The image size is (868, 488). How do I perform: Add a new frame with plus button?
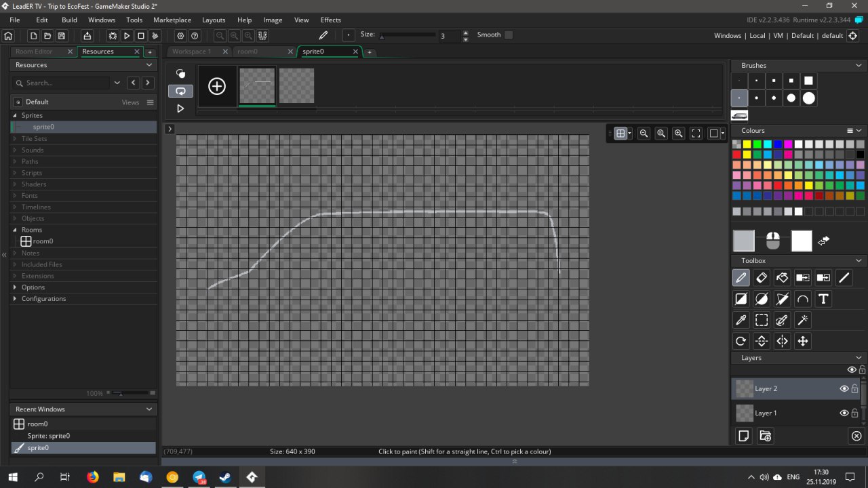click(x=217, y=86)
